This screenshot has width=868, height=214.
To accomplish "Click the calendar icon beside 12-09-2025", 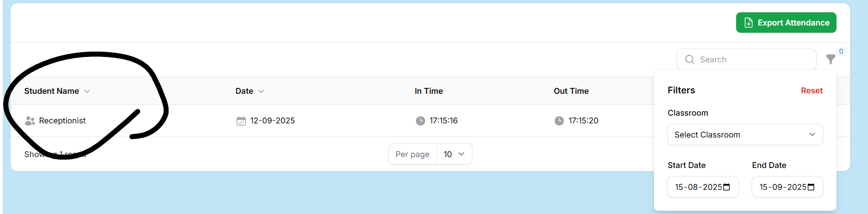I will pos(241,121).
